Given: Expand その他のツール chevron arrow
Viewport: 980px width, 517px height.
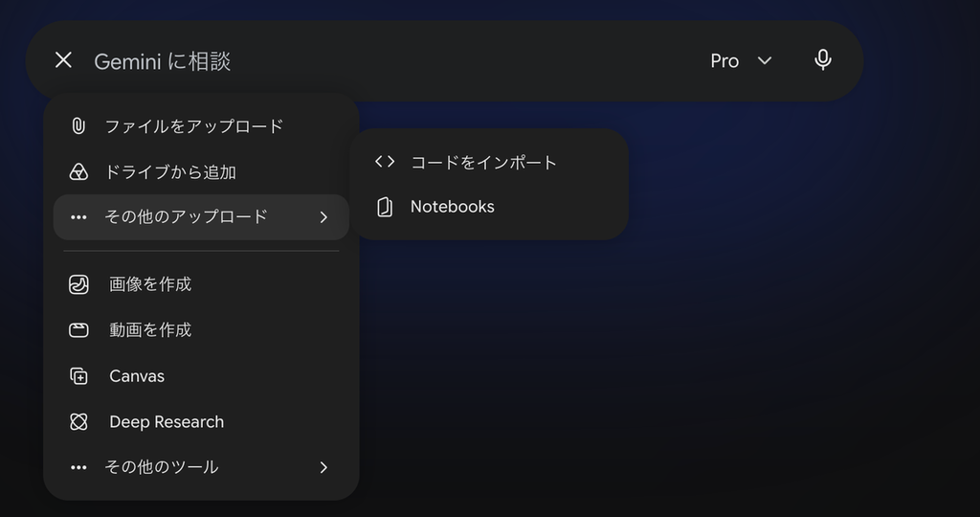Looking at the screenshot, I should pyautogui.click(x=323, y=467).
